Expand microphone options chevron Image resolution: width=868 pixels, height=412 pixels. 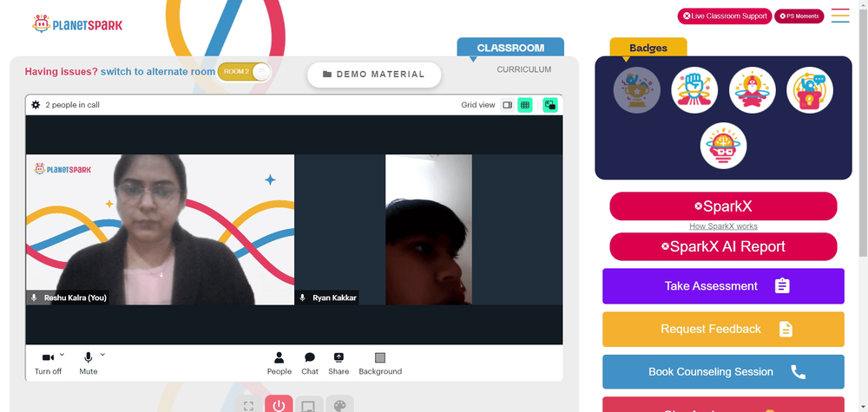pyautogui.click(x=102, y=355)
